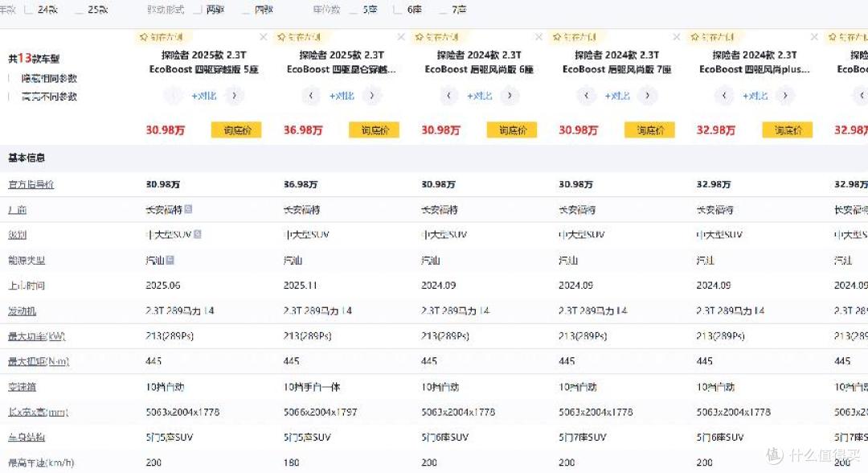Open the 能源类型 parameter link

tap(27, 261)
